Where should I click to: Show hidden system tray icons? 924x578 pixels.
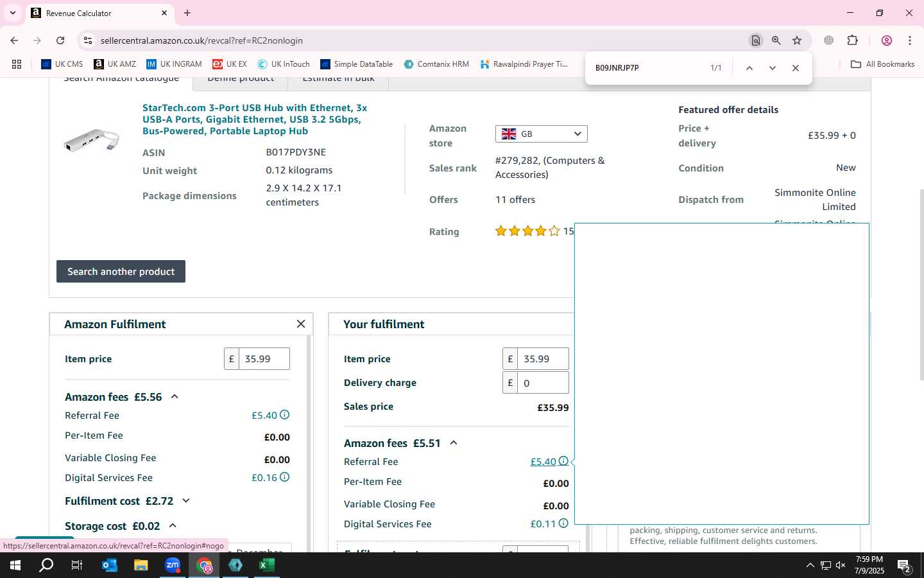[x=810, y=565]
